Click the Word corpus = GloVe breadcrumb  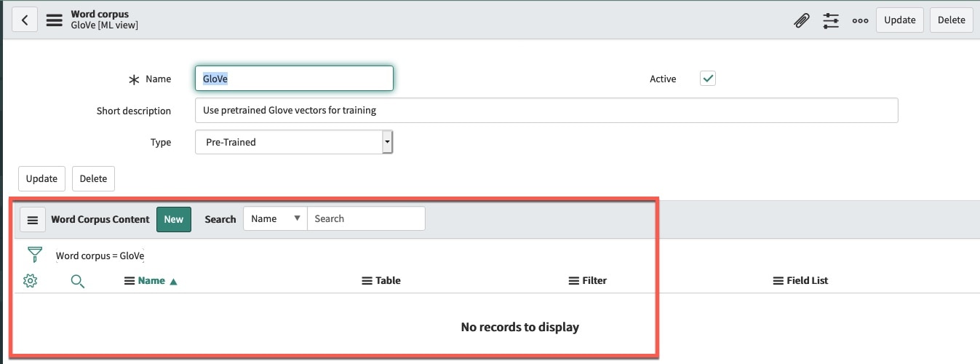pos(100,256)
